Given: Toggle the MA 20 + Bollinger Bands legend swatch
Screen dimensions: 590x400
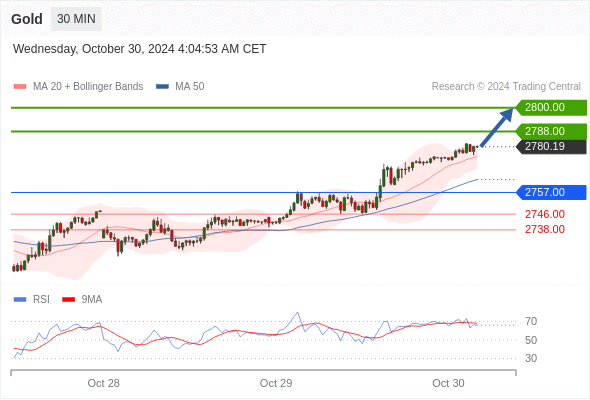Looking at the screenshot, I should [x=20, y=87].
